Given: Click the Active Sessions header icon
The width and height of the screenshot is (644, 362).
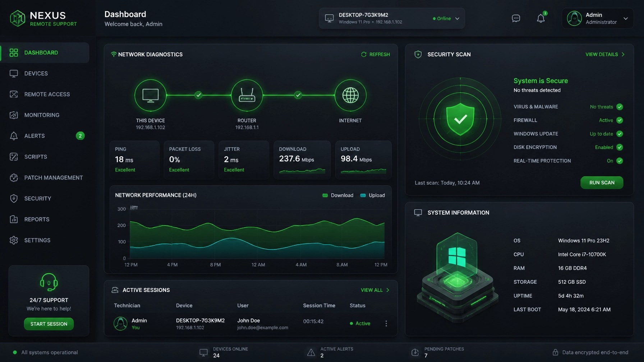Looking at the screenshot, I should (115, 290).
